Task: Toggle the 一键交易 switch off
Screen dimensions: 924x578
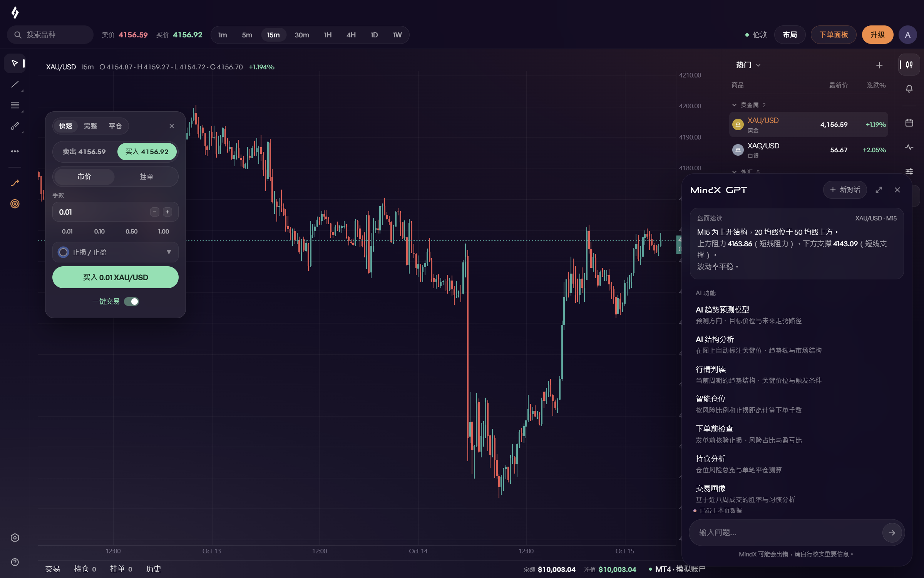Action: (131, 301)
